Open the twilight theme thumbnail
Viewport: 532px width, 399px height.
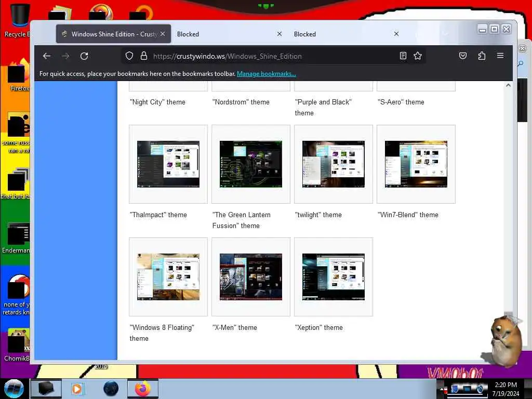click(x=334, y=164)
